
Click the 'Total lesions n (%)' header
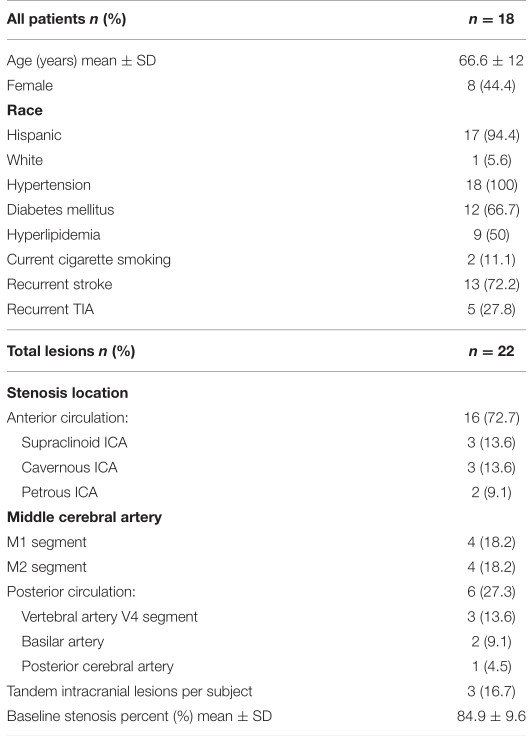click(71, 351)
